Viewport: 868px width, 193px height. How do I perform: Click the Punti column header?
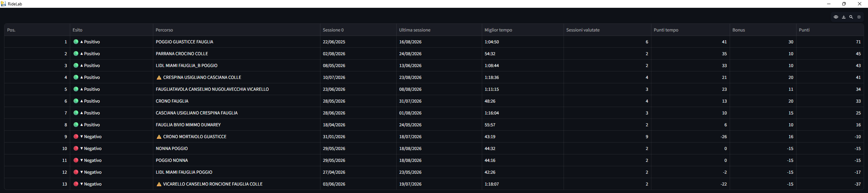point(830,30)
